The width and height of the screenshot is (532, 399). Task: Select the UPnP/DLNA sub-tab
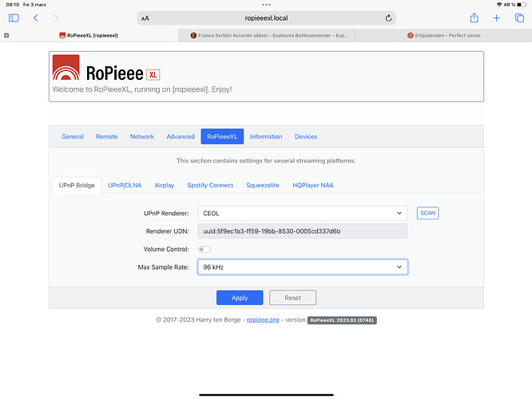pos(125,185)
